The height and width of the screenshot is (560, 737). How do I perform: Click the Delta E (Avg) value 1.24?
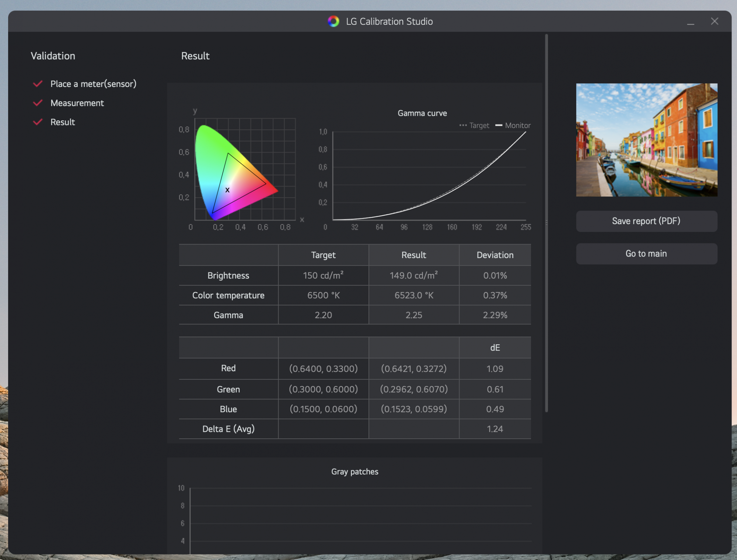(495, 429)
